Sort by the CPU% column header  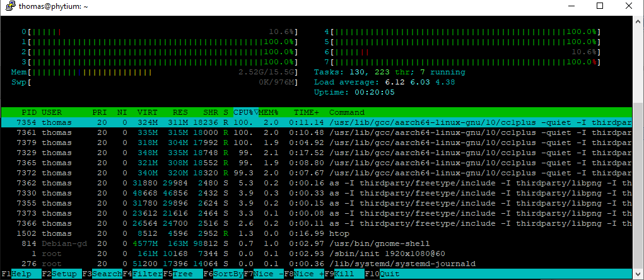tap(245, 112)
